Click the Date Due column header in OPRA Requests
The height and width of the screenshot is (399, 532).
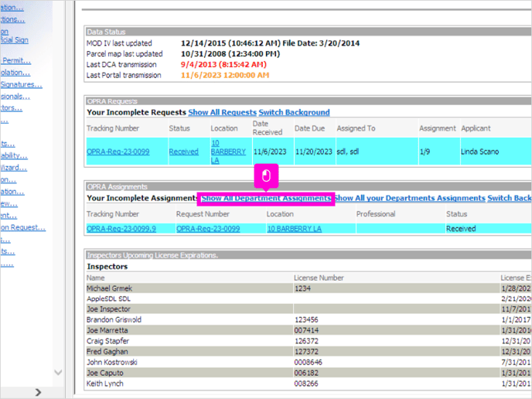309,128
